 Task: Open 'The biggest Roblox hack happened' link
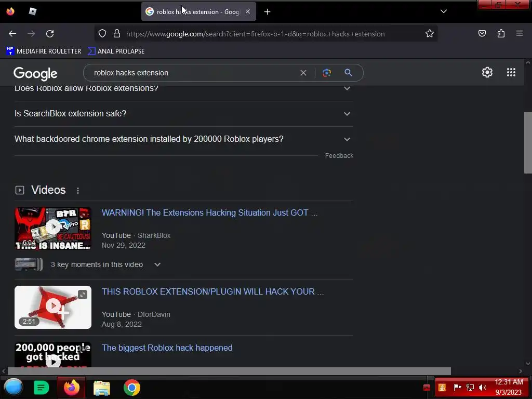167,348
